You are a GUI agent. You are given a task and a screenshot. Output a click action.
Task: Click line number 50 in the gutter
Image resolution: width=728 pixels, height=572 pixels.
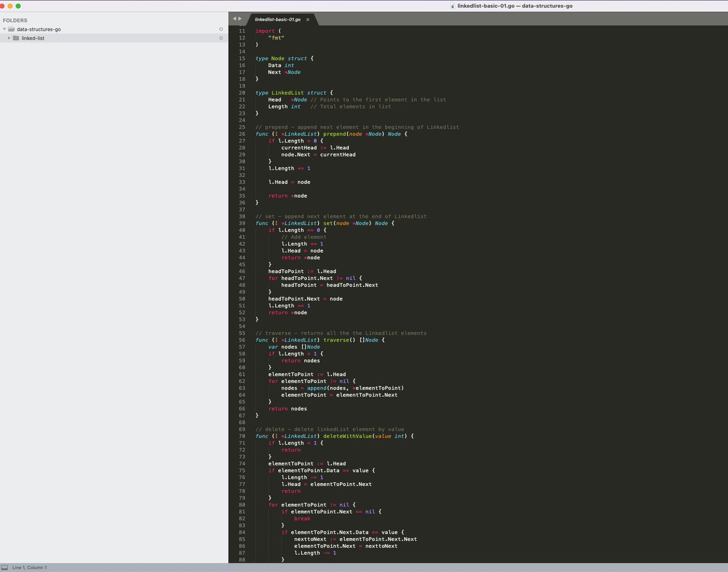point(241,298)
